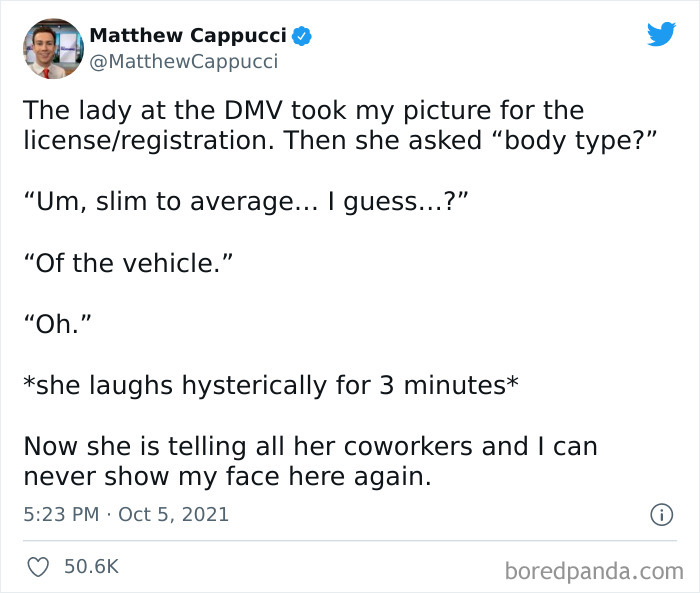Click the “Um, slim to average” line
This screenshot has width=700, height=593.
click(x=246, y=201)
